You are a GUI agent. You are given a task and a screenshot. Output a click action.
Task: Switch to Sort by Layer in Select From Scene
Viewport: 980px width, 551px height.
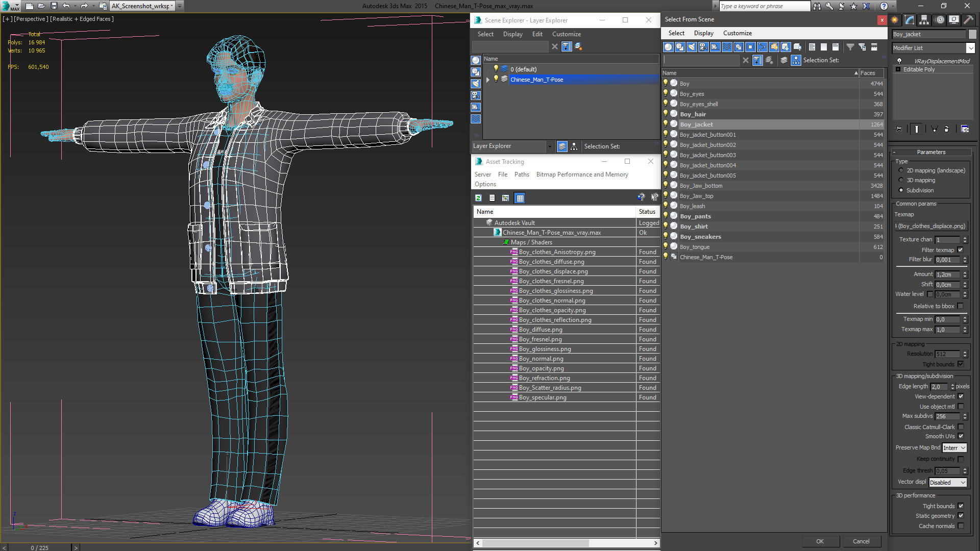[784, 60]
